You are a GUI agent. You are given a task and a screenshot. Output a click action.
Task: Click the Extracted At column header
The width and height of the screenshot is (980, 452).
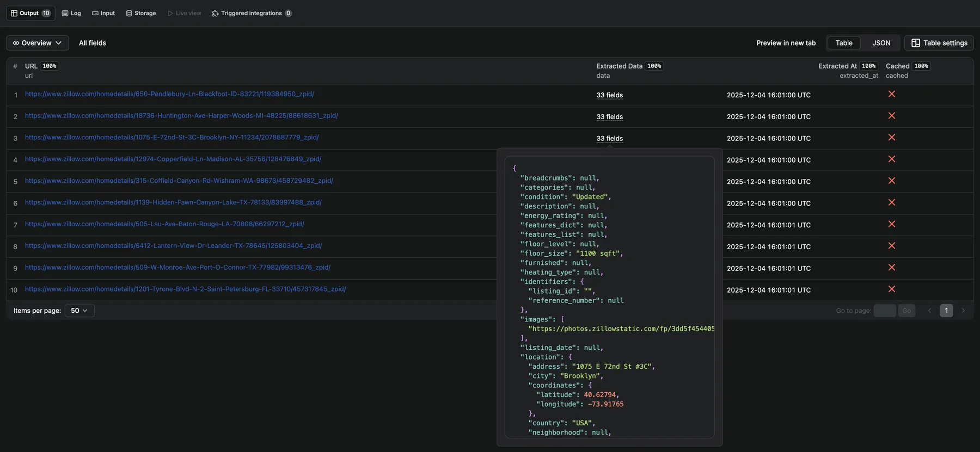[x=837, y=66]
